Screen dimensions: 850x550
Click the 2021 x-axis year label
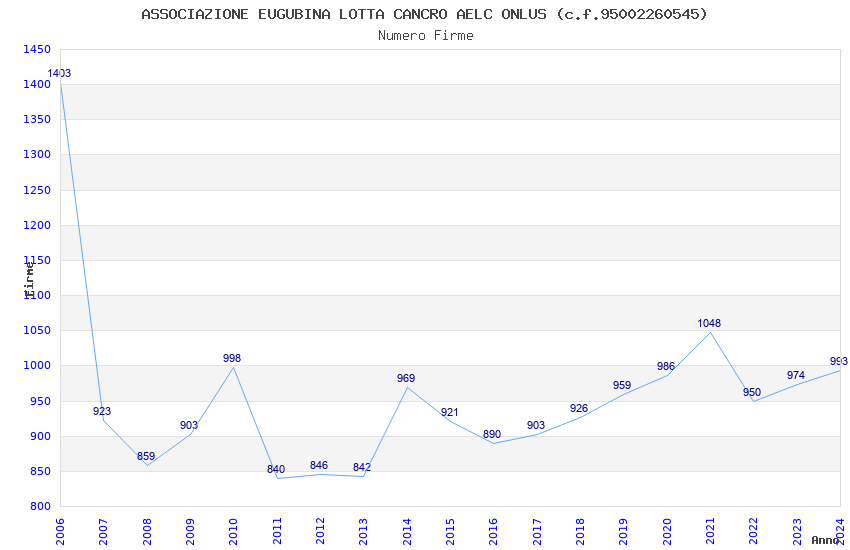(710, 532)
